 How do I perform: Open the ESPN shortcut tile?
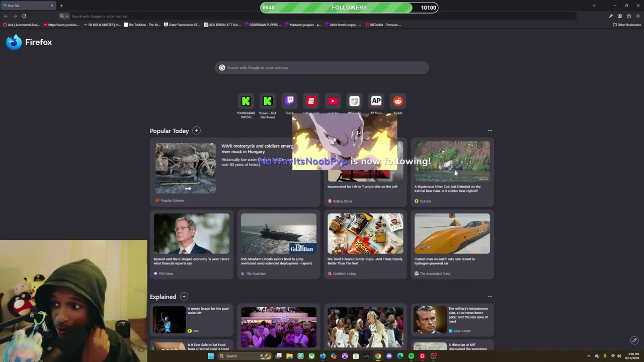[311, 101]
